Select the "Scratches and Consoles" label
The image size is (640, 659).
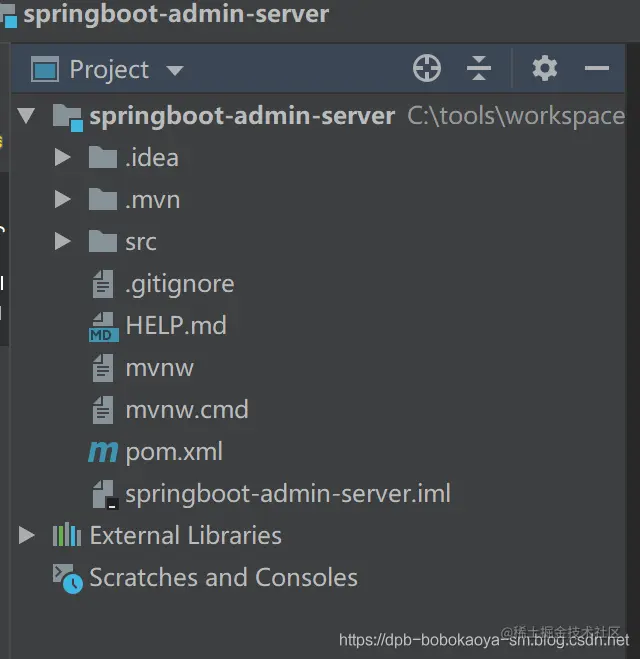224,577
